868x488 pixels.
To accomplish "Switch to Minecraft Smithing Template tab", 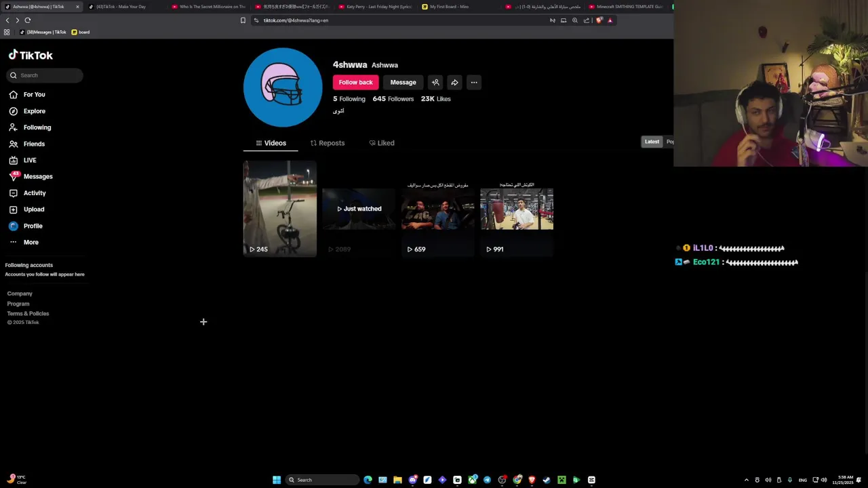I will pyautogui.click(x=625, y=7).
